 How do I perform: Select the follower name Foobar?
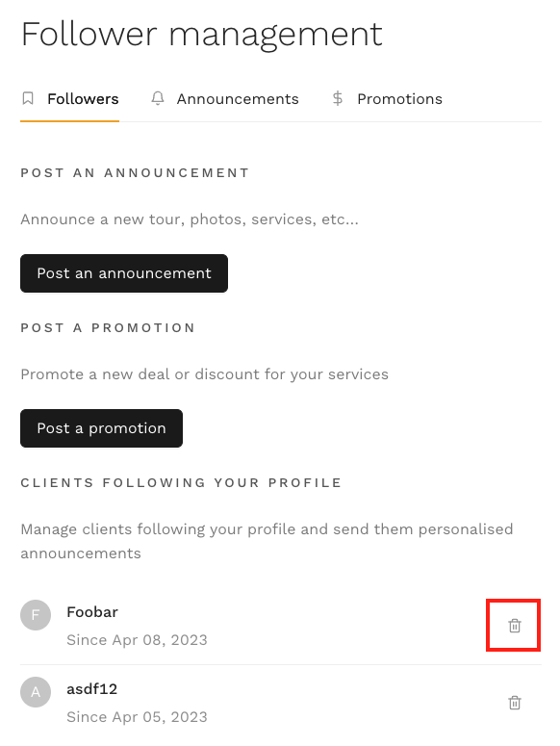coord(92,612)
